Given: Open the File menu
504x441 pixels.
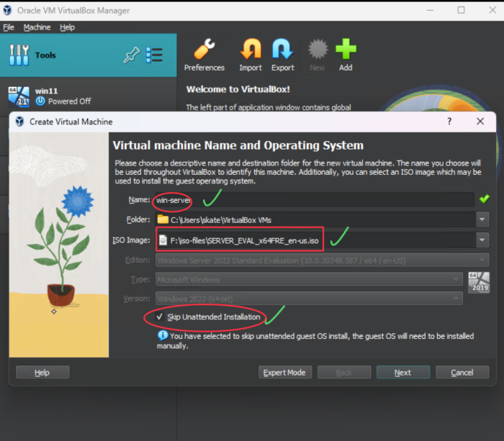Looking at the screenshot, I should (x=9, y=27).
